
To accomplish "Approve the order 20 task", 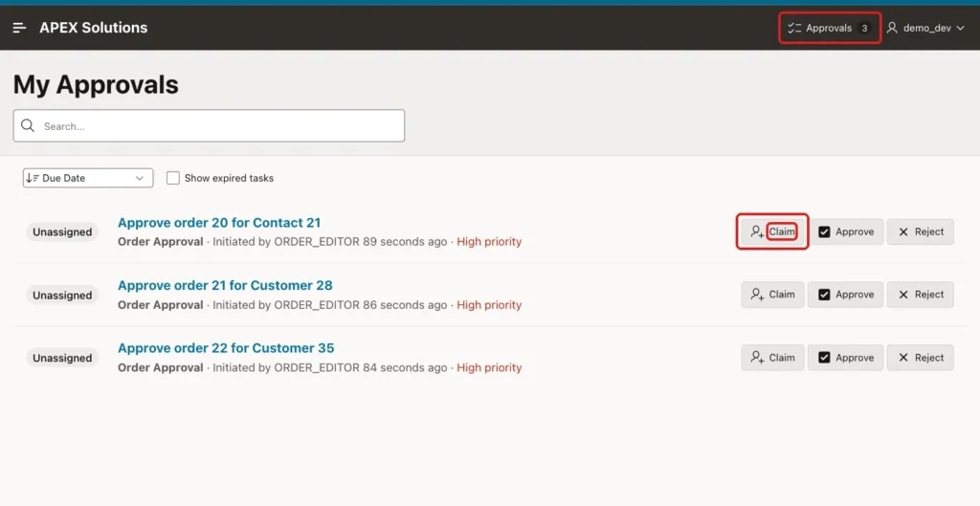I will [846, 231].
